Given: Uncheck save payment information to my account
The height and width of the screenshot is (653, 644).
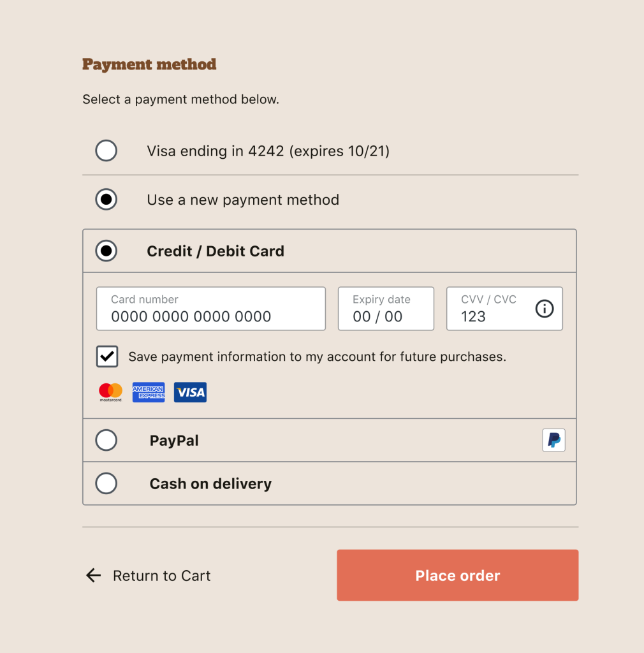Looking at the screenshot, I should coord(106,356).
